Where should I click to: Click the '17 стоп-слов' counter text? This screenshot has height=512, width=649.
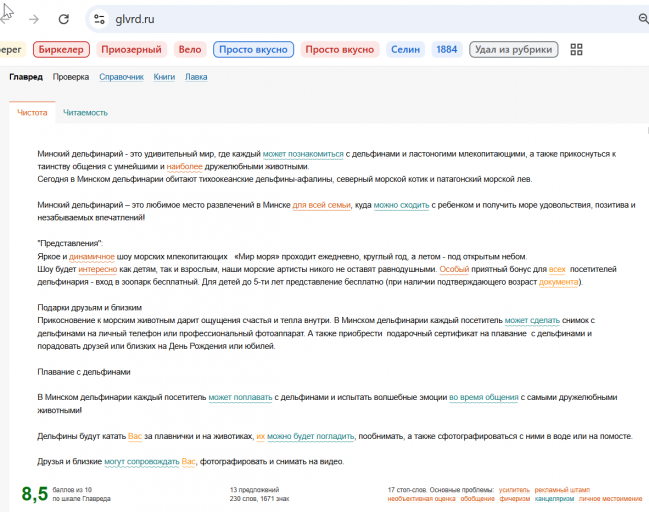tap(407, 490)
